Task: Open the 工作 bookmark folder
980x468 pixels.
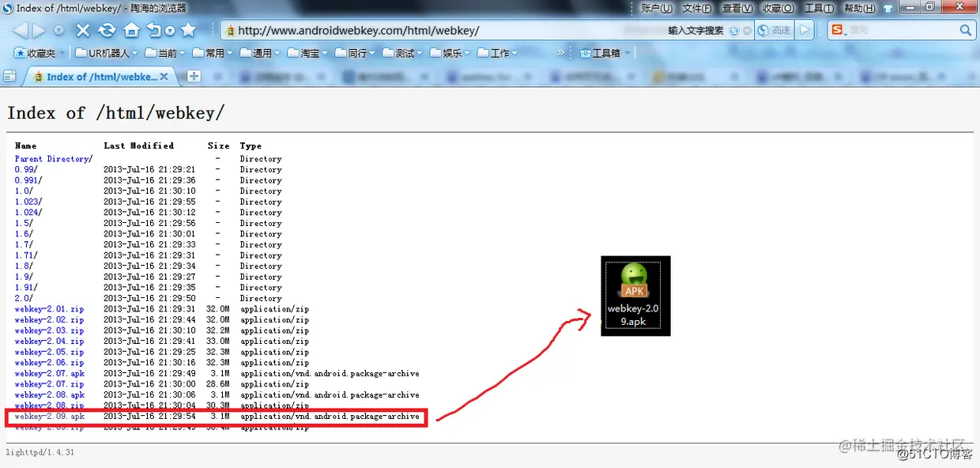Action: click(x=497, y=53)
